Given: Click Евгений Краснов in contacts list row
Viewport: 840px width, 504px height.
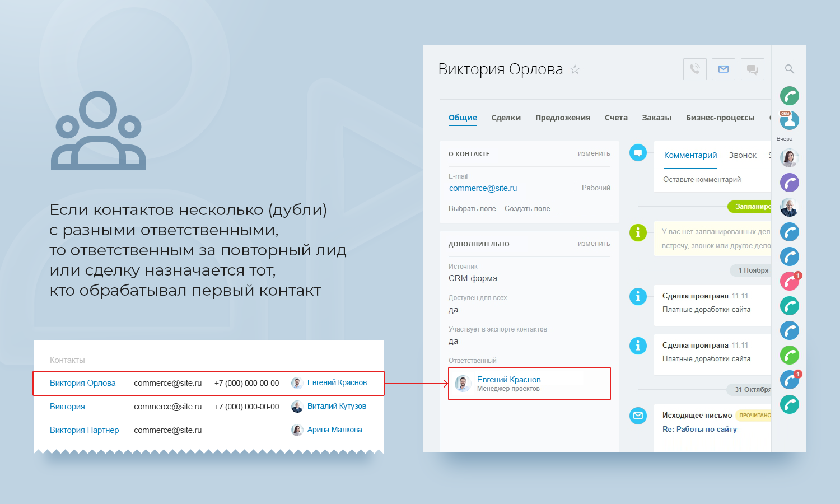Looking at the screenshot, I should pos(337,383).
